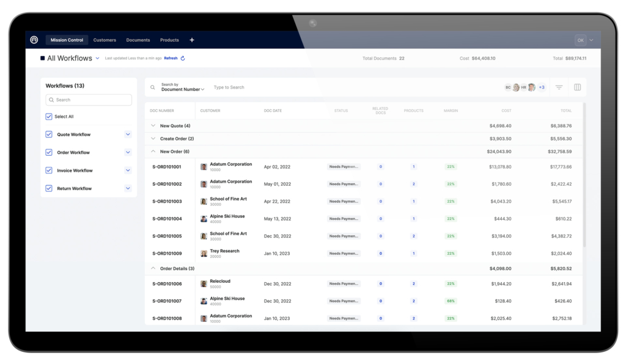The image size is (626, 364).
Task: Click the table vertical scrollbar
Action: (584, 175)
